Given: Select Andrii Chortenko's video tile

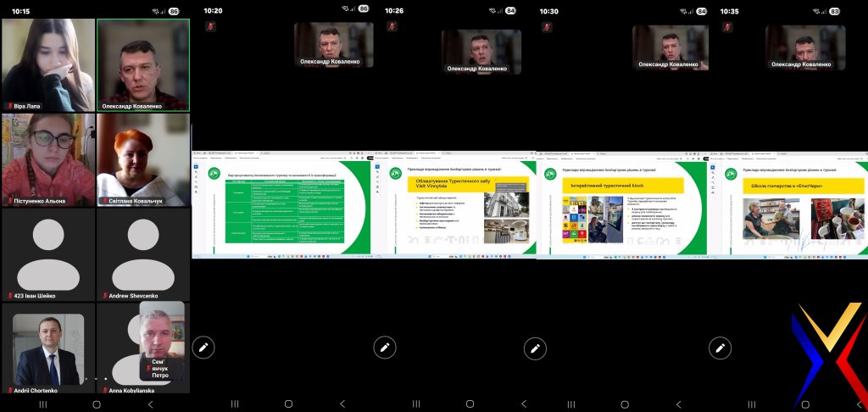Looking at the screenshot, I should [x=48, y=349].
